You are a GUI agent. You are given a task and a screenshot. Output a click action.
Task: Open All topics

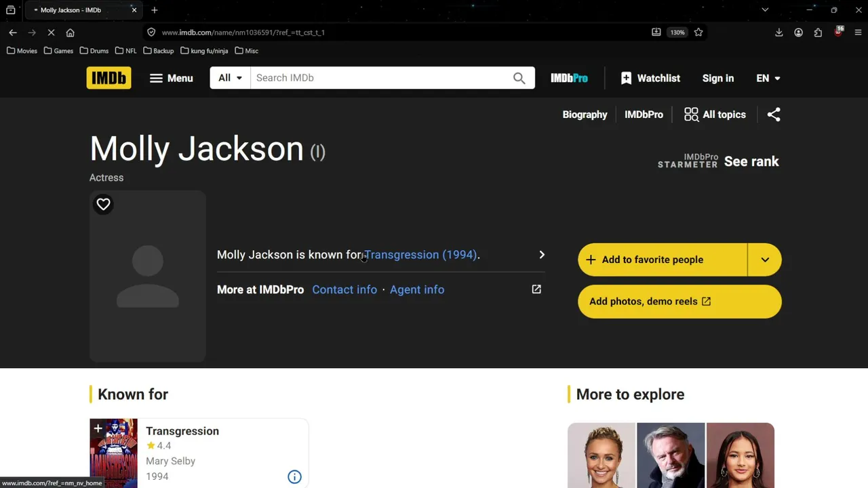point(715,115)
